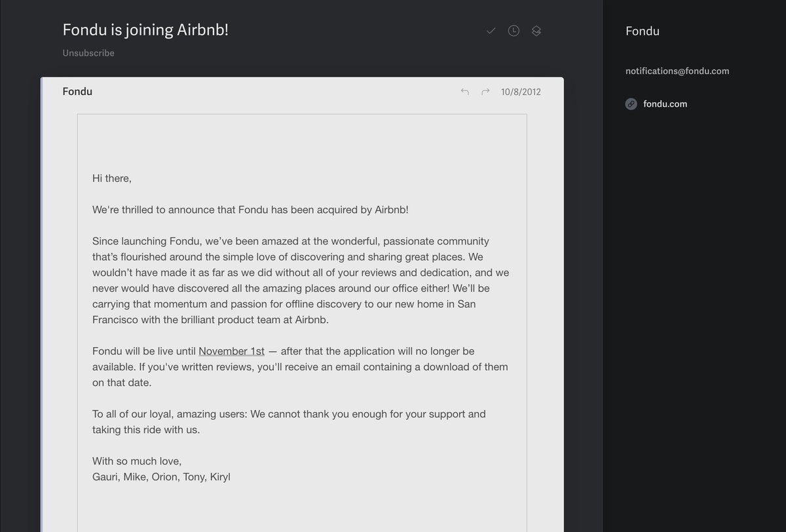Open the stacked layers icon in the header
786x532 pixels.
[536, 31]
